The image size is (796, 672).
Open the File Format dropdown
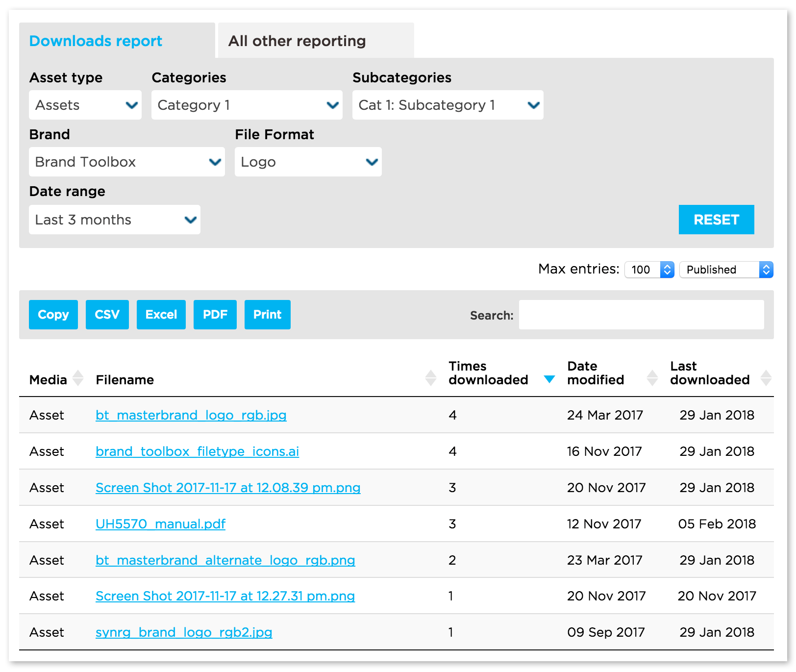pos(308,162)
